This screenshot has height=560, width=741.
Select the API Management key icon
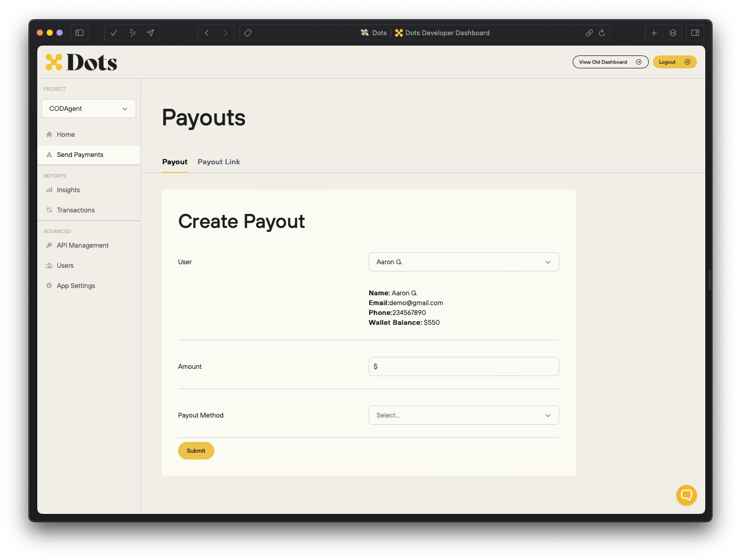click(x=49, y=245)
